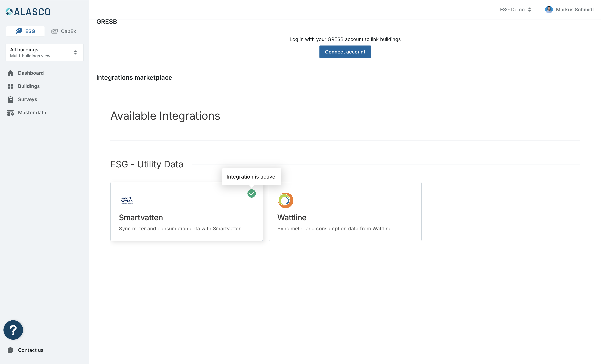
Task: Open the help question mark button
Action: pos(13,330)
